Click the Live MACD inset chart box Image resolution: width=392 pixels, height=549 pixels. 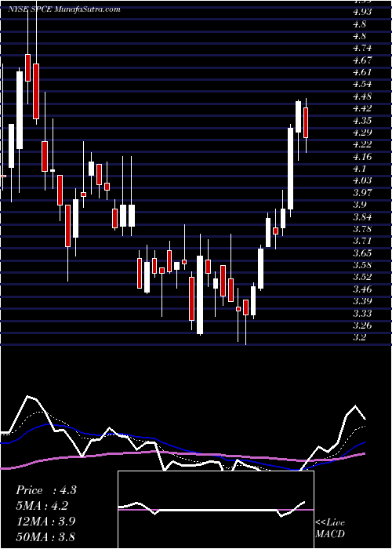click(216, 510)
